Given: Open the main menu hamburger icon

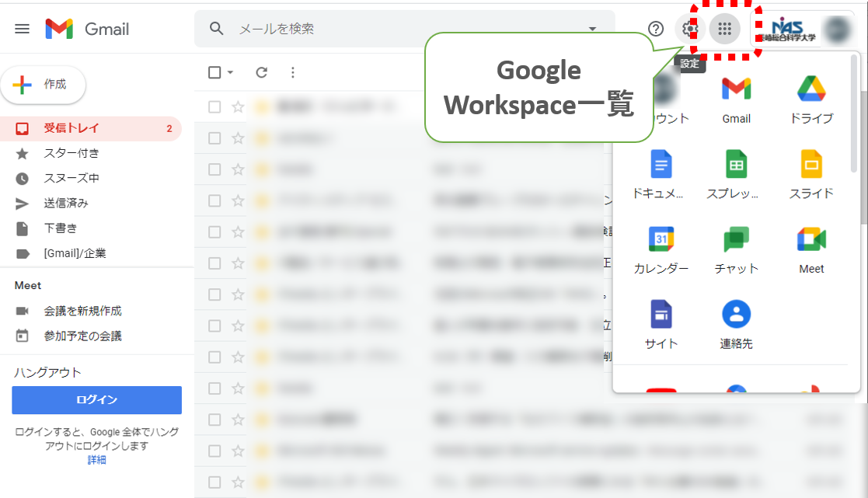Looking at the screenshot, I should (x=22, y=29).
